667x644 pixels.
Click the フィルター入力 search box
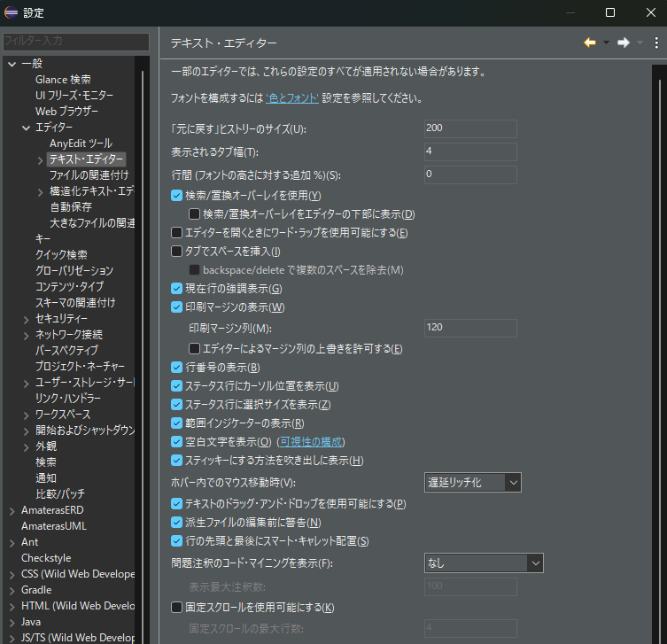pos(75,42)
